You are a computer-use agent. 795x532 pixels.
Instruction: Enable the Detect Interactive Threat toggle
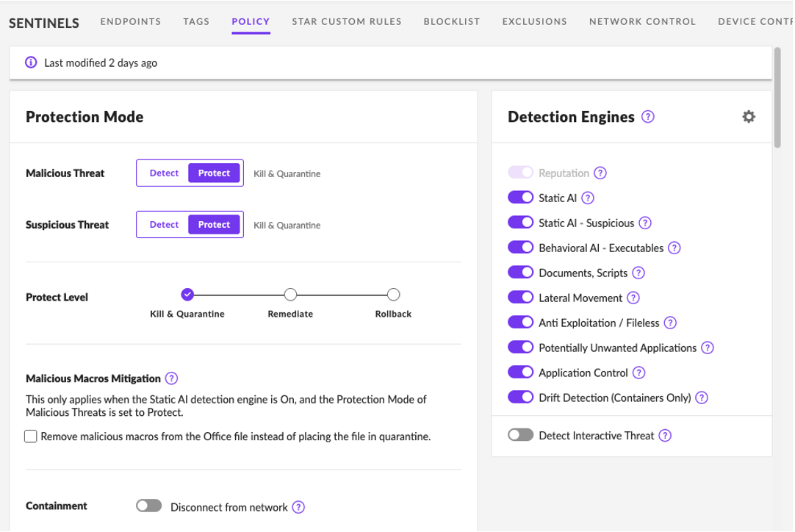pos(520,436)
